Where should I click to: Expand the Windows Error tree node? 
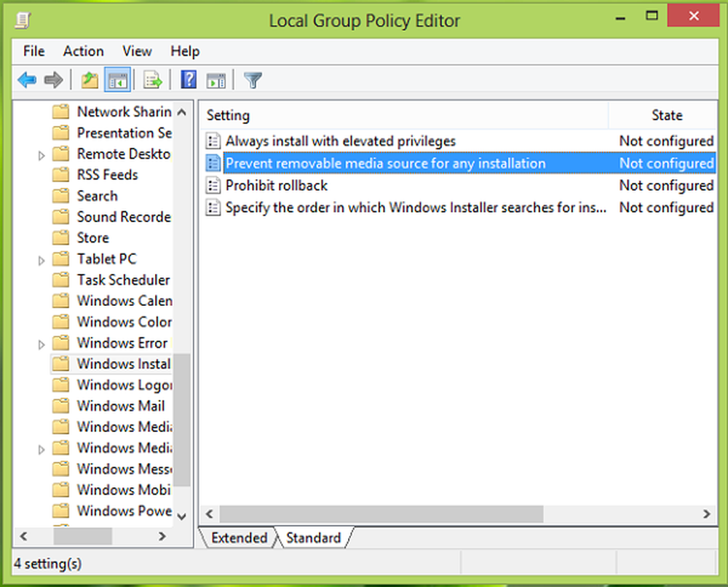(x=41, y=344)
